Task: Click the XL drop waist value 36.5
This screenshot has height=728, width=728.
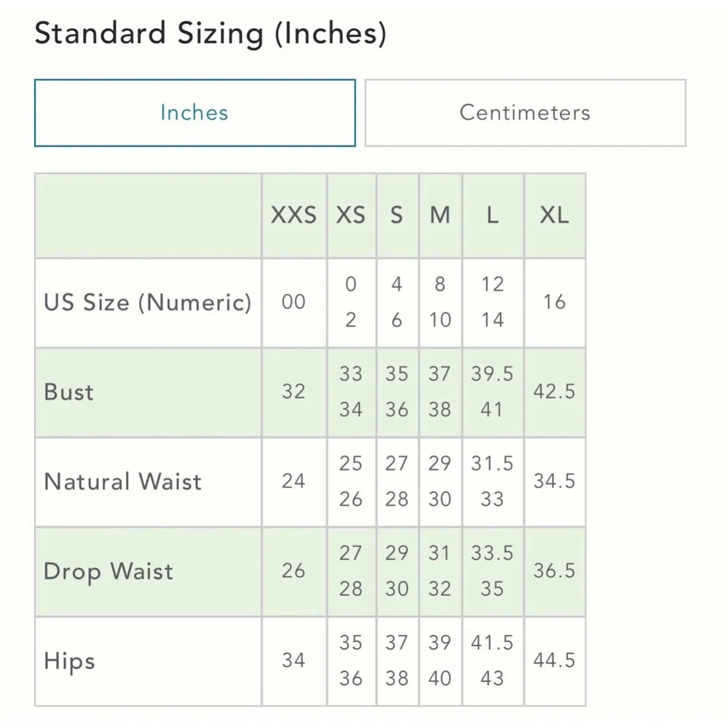Action: coord(554,571)
